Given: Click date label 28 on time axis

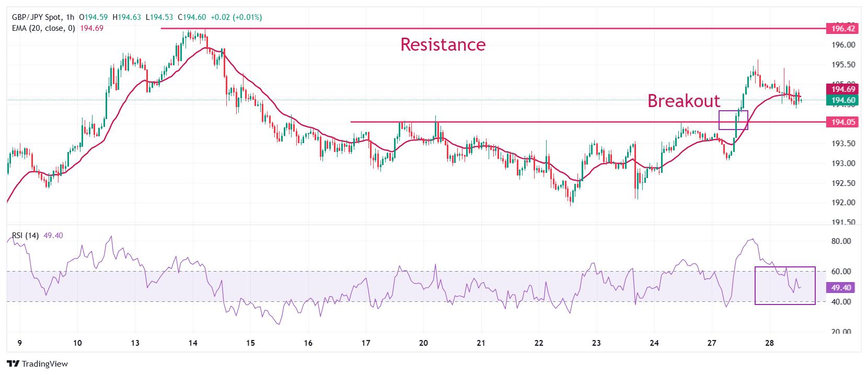Looking at the screenshot, I should [769, 343].
